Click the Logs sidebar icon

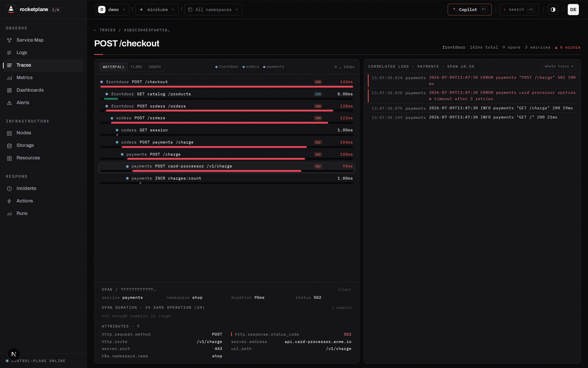(10, 53)
